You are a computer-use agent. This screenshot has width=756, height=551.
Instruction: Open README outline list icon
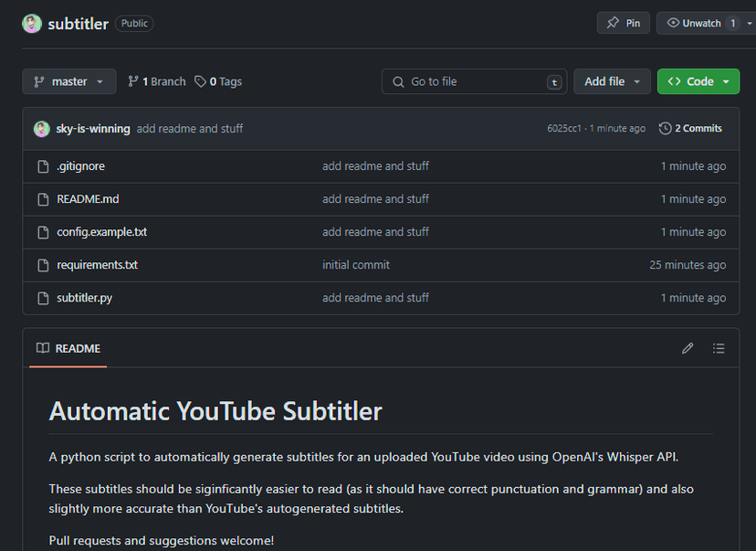pos(719,348)
